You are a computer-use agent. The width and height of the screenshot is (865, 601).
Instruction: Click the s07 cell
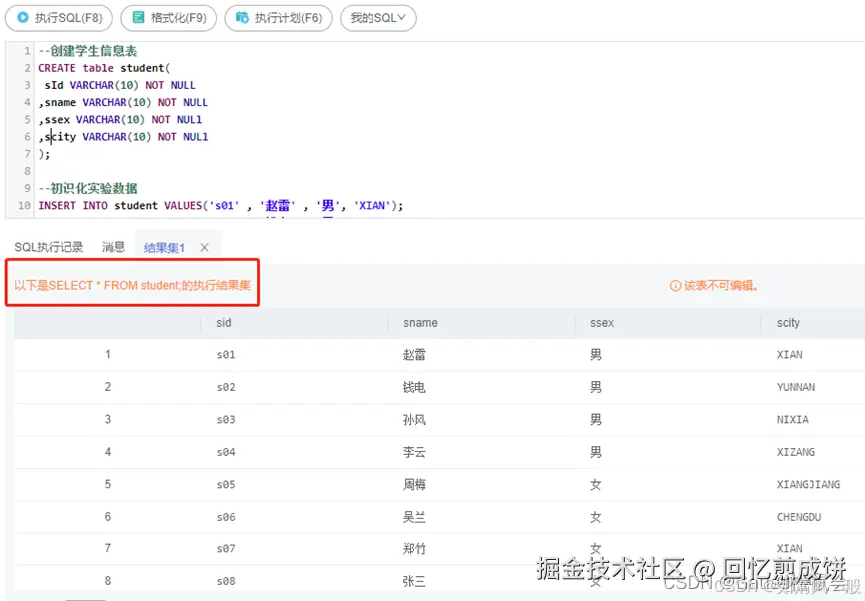(x=226, y=549)
